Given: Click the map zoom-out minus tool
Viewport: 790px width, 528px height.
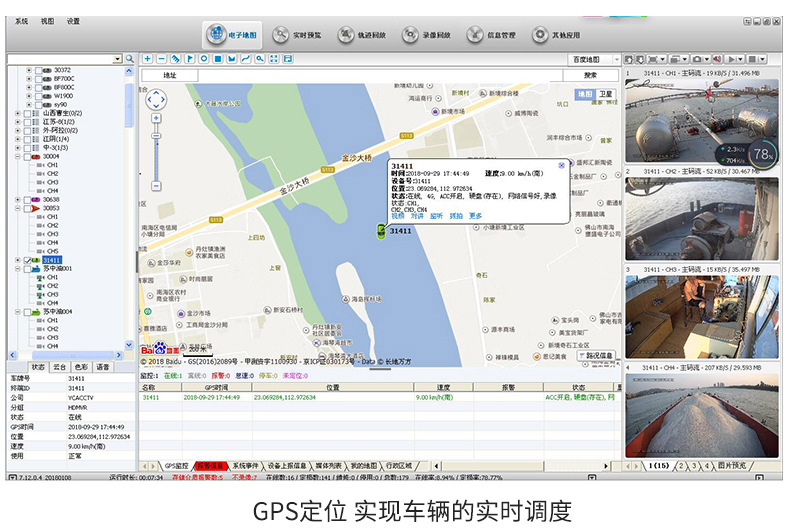Looking at the screenshot, I should pos(161,59).
